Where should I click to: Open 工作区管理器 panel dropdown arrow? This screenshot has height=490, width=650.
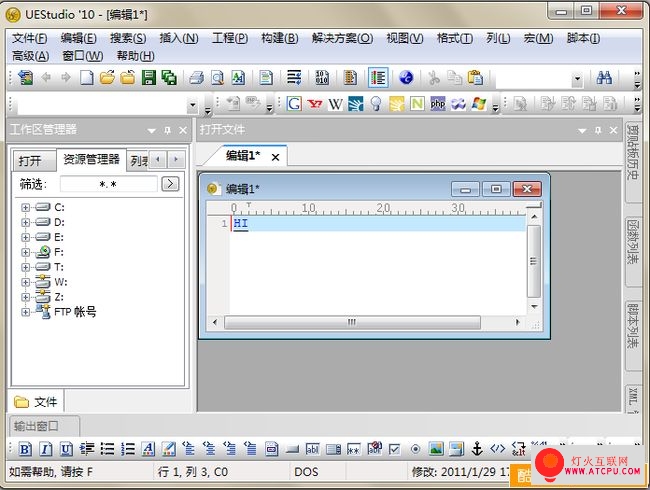(x=151, y=131)
